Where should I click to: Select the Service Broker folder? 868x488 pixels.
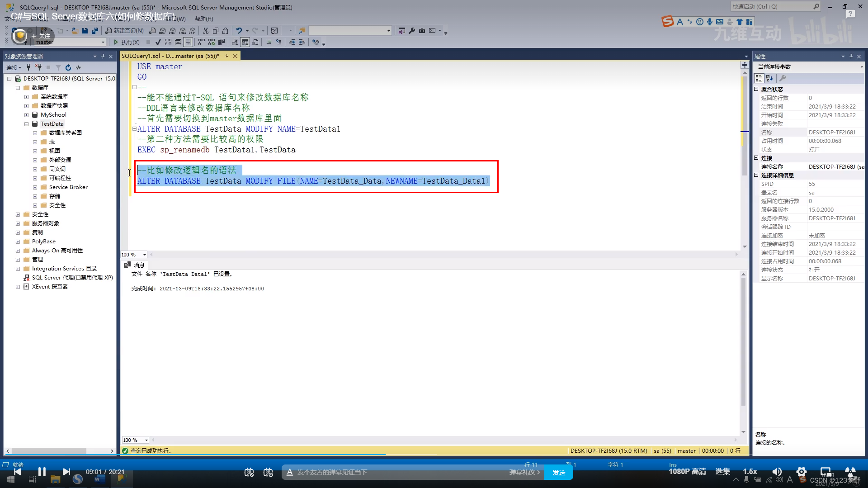(x=68, y=187)
